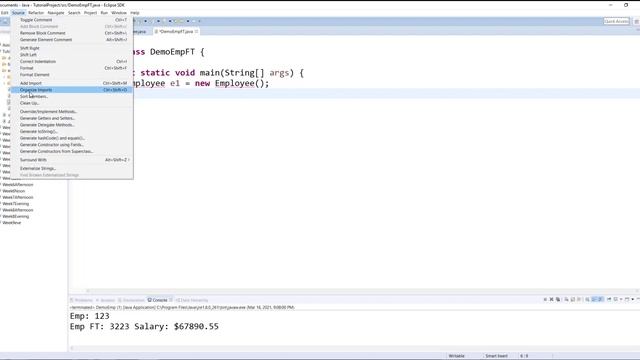Screen dimensions: 640x360
Task: Switch to the Javadoc tab
Action: pos(106,300)
